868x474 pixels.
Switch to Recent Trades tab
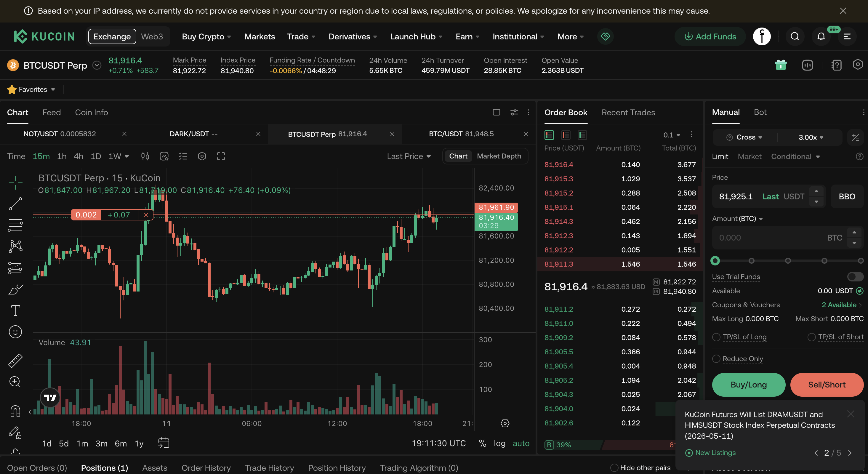point(628,113)
